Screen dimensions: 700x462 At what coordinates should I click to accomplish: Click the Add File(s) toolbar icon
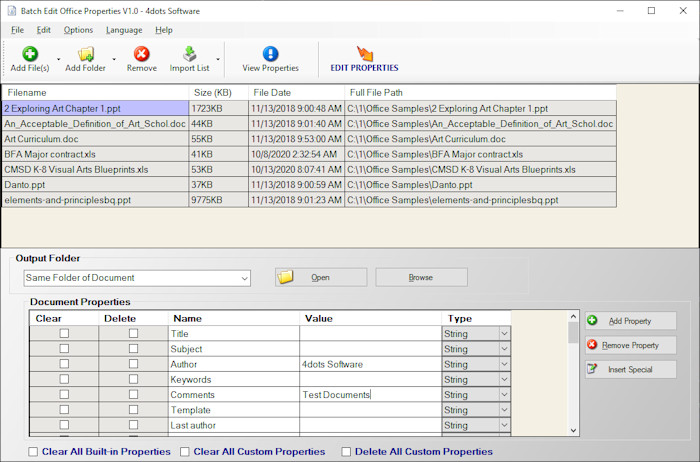30,54
